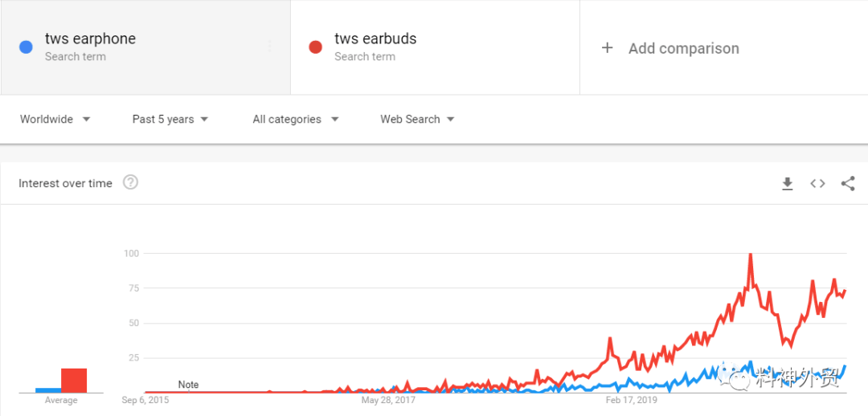Screen dimensions: 868x416
Task: Click the Note marker on the chart
Action: point(188,385)
